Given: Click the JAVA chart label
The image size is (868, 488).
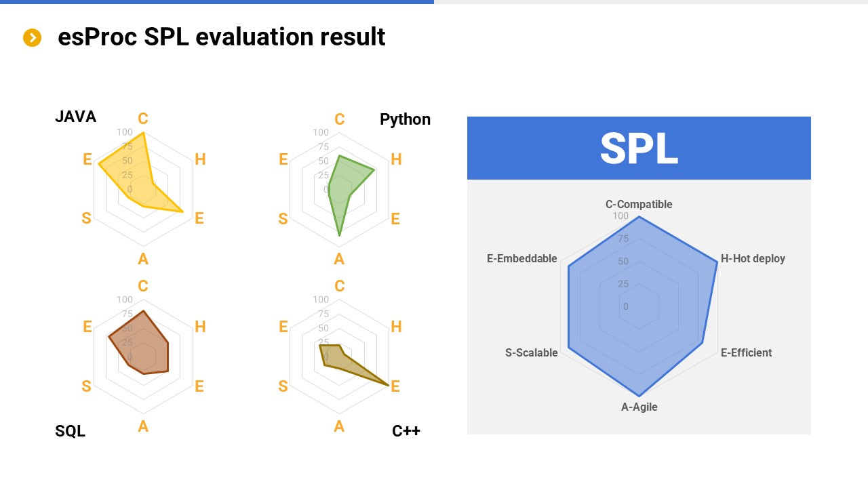Looking at the screenshot, I should pos(75,117).
